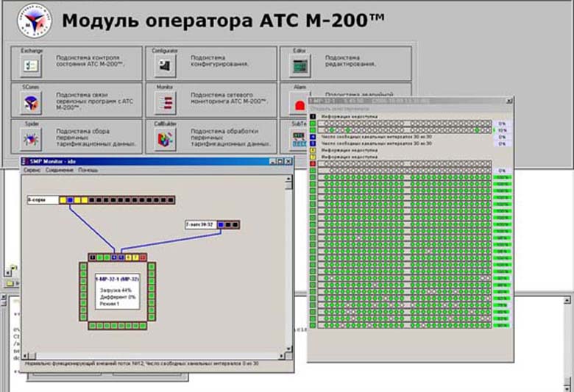Screen dimensions: 574x392
Task: Click the 10% load value in detail window
Action: click(502, 130)
